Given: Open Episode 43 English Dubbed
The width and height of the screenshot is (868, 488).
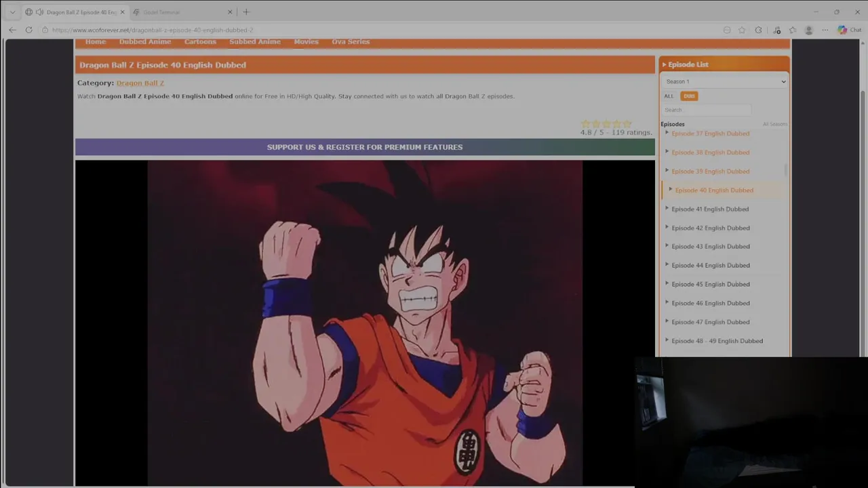Looking at the screenshot, I should click(710, 247).
